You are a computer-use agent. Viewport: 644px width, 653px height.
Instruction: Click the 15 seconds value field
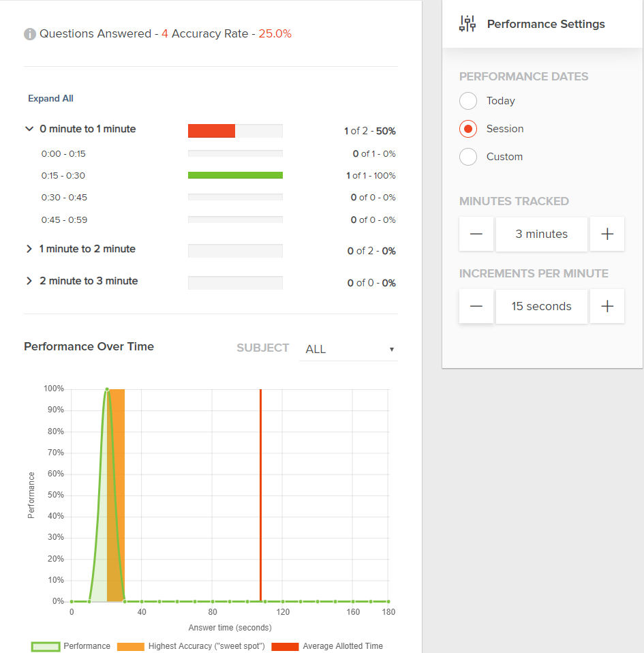(x=541, y=306)
